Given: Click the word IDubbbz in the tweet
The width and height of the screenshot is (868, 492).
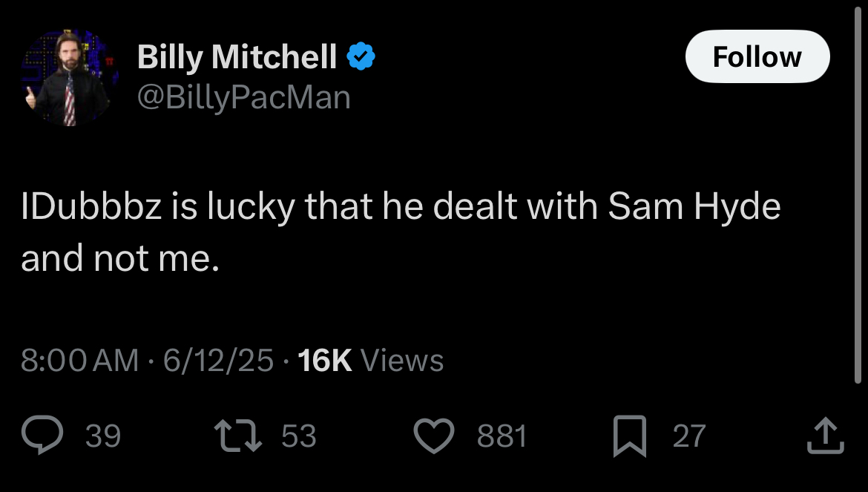Looking at the screenshot, I should (91, 206).
